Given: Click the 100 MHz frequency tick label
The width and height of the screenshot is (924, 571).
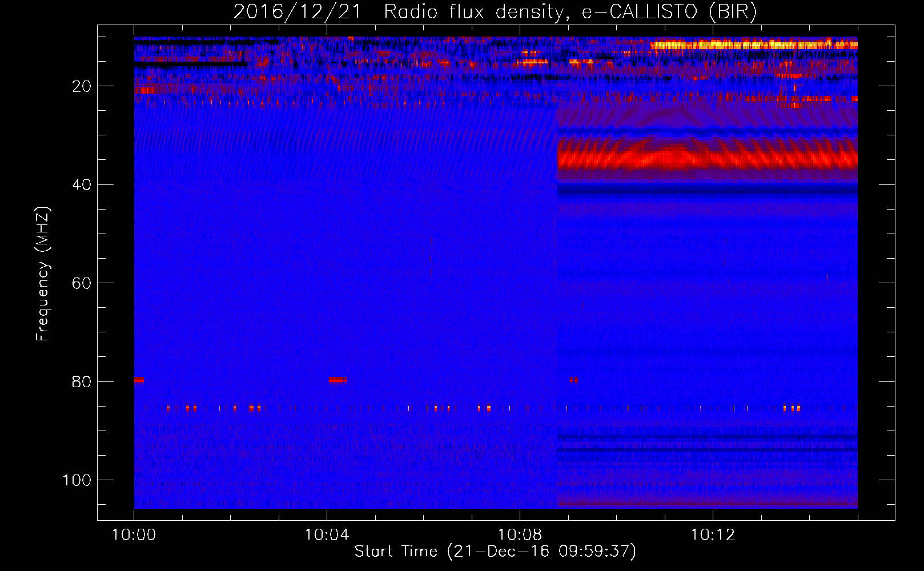Looking at the screenshot, I should 77,480.
